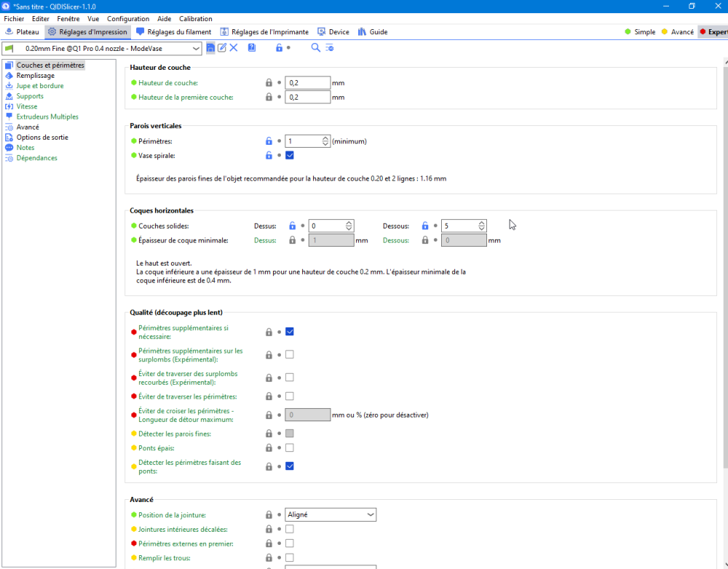Image resolution: width=728 pixels, height=569 pixels.
Task: Switch to the Réglages du filament tab
Action: tap(174, 31)
